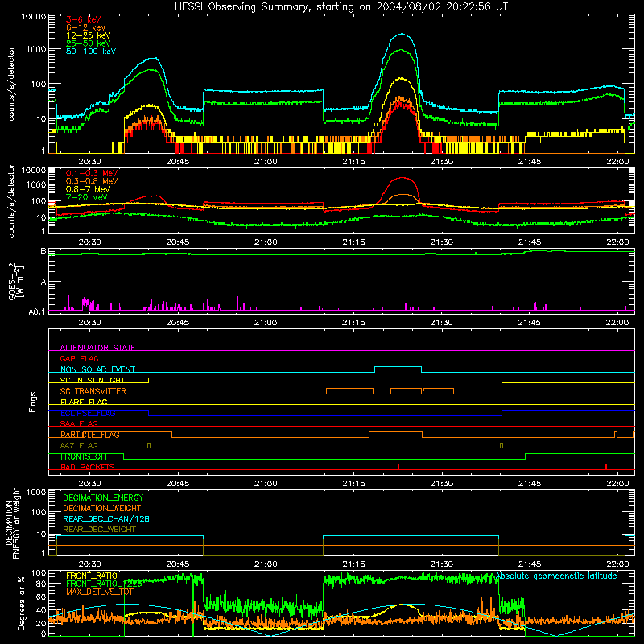Image resolution: width=644 pixels, height=644 pixels.
Task: Select the FLARE_FLAG label
Action: 84,402
